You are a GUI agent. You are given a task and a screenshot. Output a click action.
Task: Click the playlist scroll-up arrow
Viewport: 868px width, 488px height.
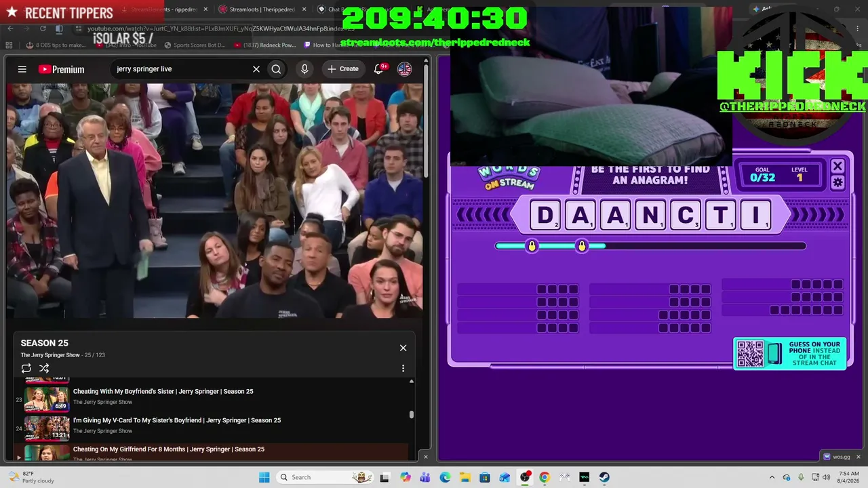click(x=411, y=381)
